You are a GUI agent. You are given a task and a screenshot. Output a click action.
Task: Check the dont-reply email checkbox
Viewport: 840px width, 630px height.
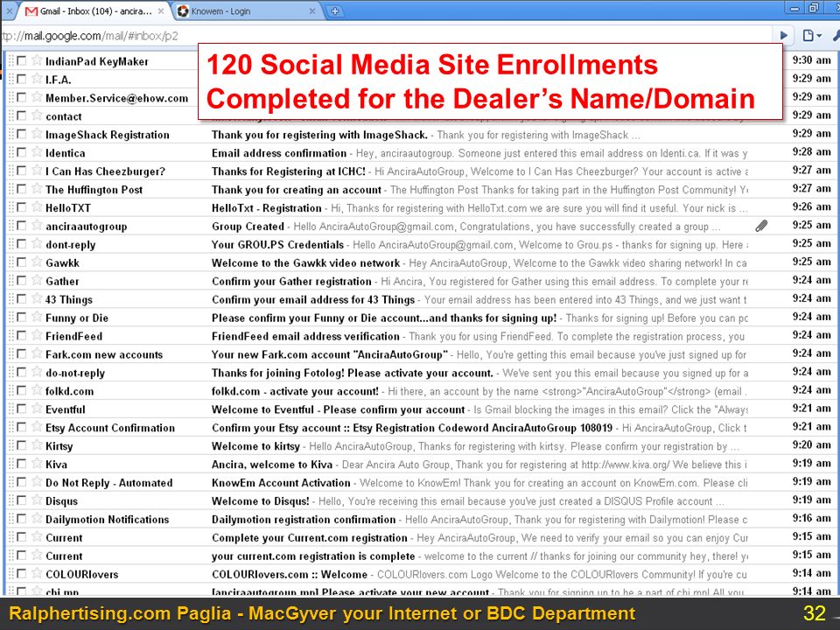click(21, 244)
